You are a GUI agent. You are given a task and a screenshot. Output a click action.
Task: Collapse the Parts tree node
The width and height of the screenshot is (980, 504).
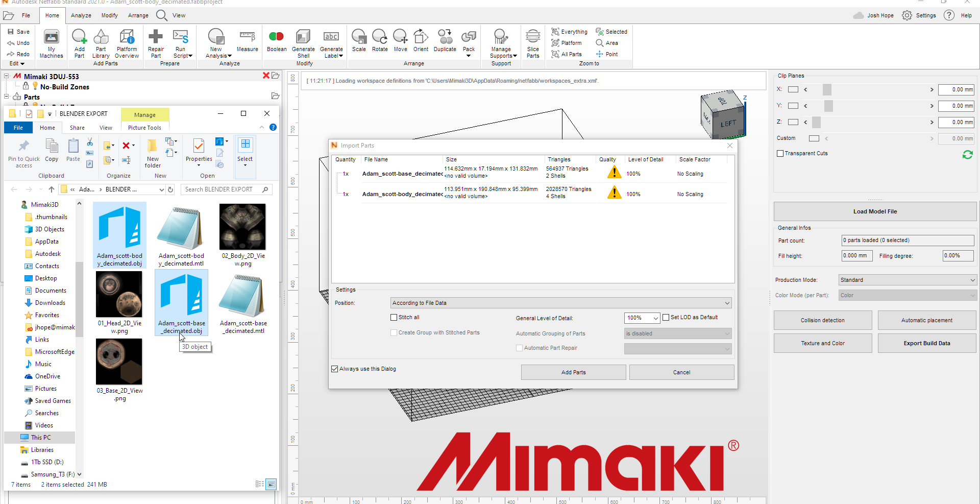coord(7,96)
